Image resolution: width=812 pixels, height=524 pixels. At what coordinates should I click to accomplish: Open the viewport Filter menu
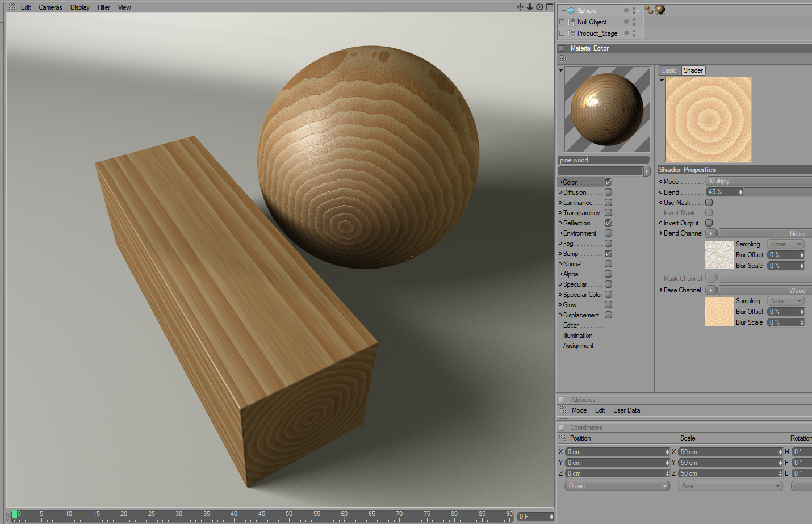click(104, 7)
